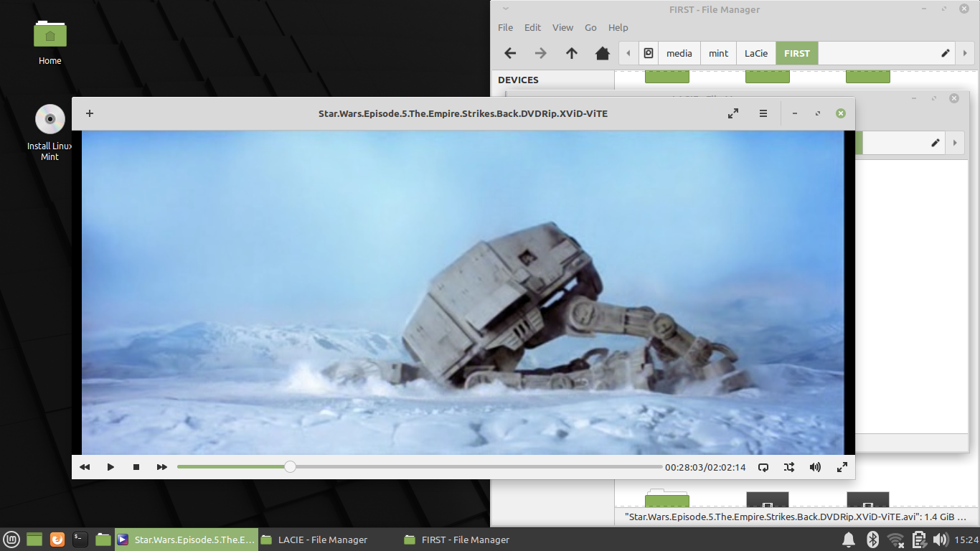Open Go menu in FIRST File Manager
The width and height of the screenshot is (980, 551).
tap(590, 27)
